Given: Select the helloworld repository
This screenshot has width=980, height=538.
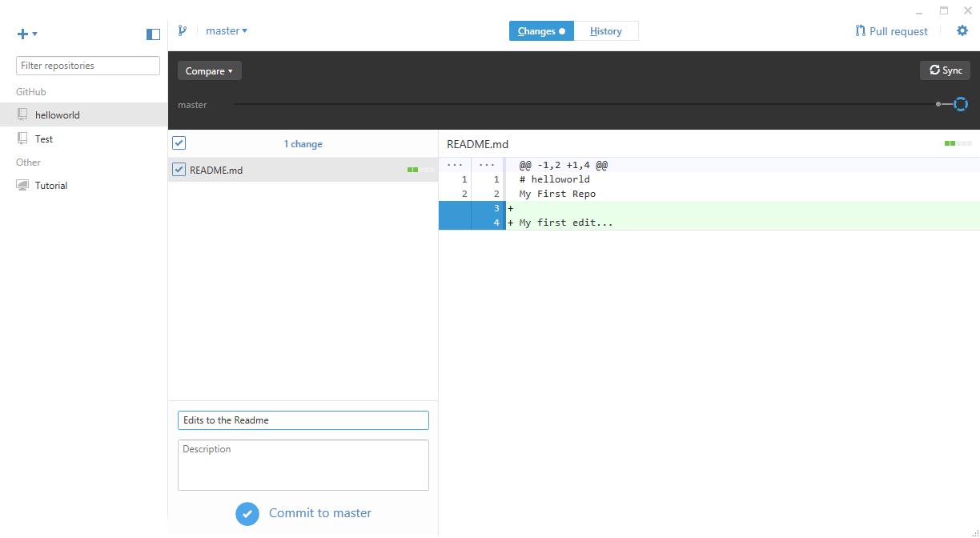Looking at the screenshot, I should [x=84, y=114].
